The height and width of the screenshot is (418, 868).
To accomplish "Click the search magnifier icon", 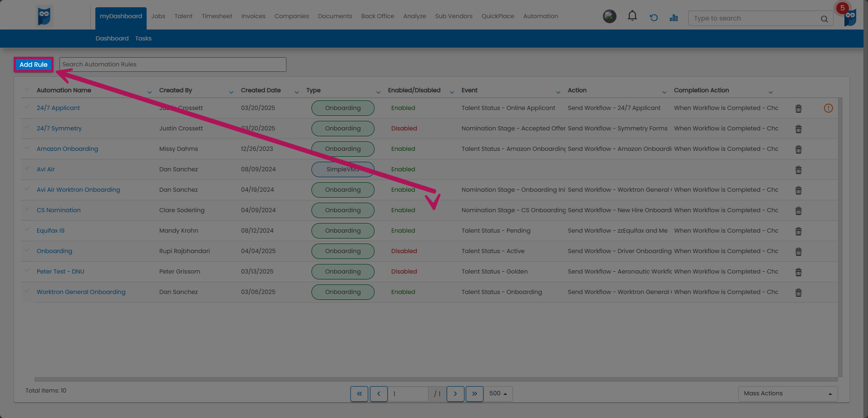I will click(x=824, y=19).
